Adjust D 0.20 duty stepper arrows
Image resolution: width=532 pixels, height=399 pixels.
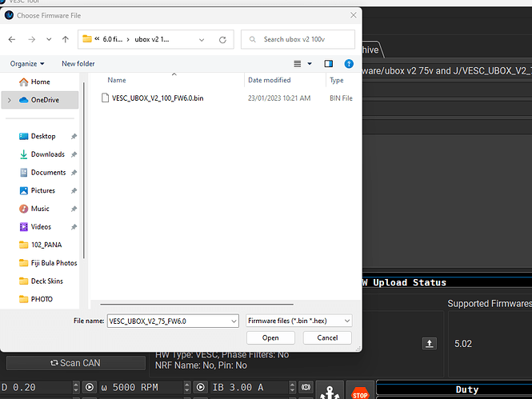76,387
